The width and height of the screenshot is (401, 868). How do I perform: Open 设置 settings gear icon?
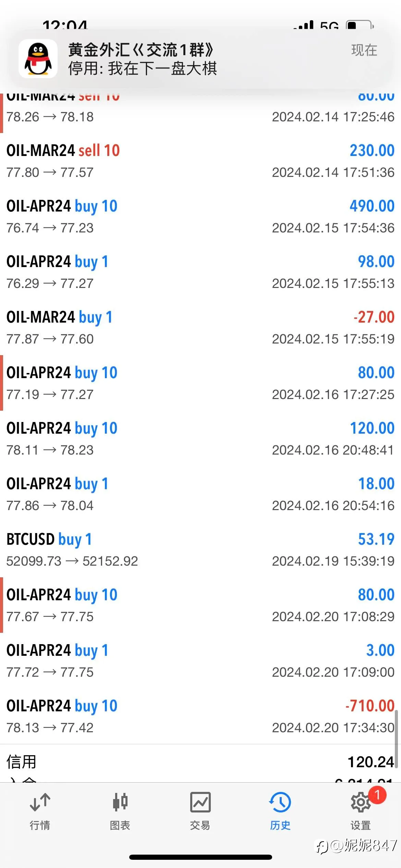[361, 802]
